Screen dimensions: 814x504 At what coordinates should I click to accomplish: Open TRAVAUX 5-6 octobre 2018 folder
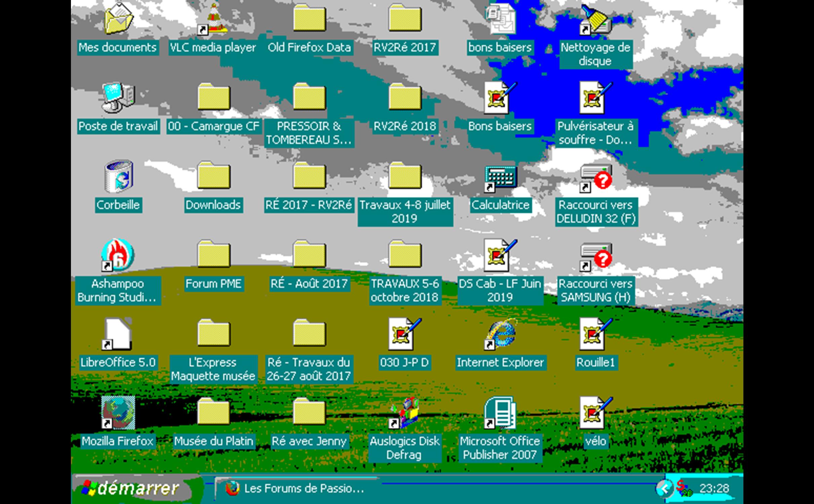[404, 254]
